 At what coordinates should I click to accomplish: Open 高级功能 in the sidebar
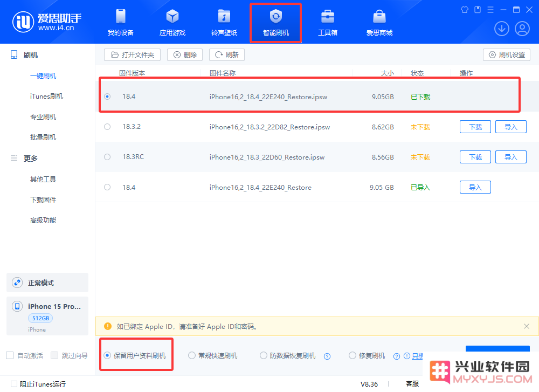coord(43,220)
